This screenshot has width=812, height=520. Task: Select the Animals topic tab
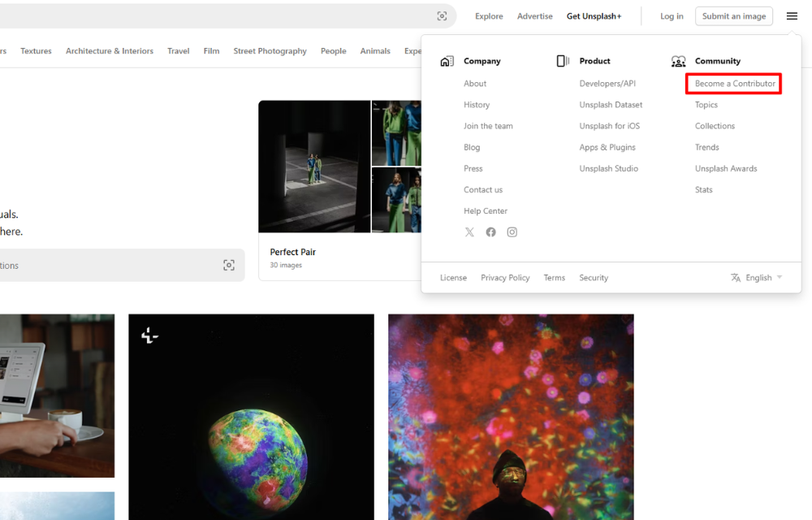(x=375, y=50)
